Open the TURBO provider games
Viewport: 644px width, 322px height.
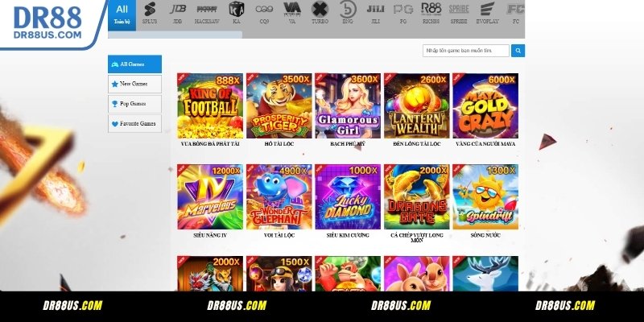(x=320, y=13)
